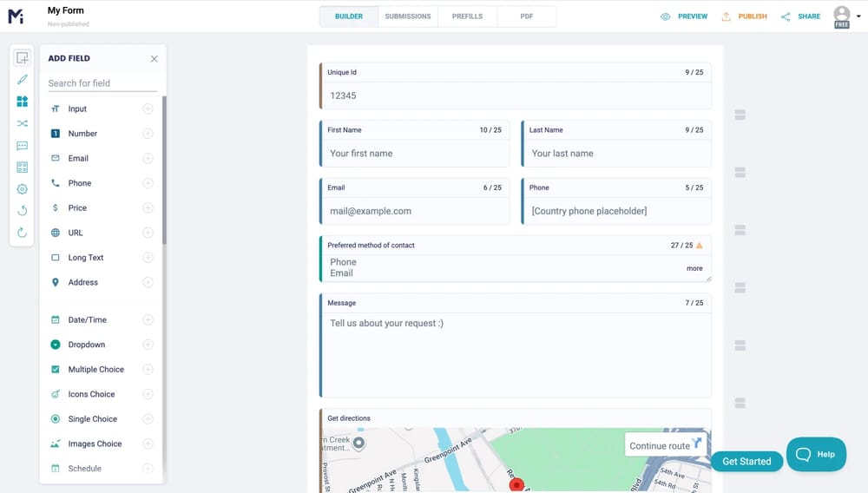
Task: Click the MightyForms logo
Action: (16, 16)
